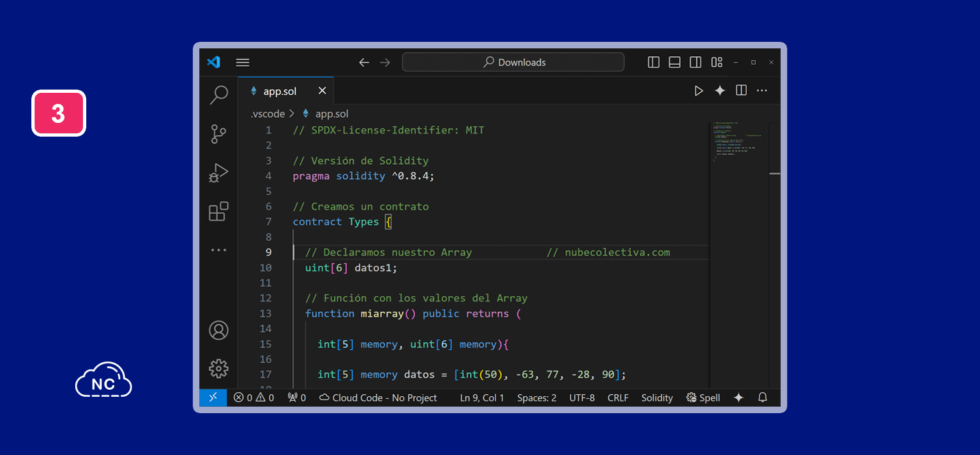The width and height of the screenshot is (980, 455).
Task: Click the .vscode breadcrumb folder
Action: click(x=268, y=114)
